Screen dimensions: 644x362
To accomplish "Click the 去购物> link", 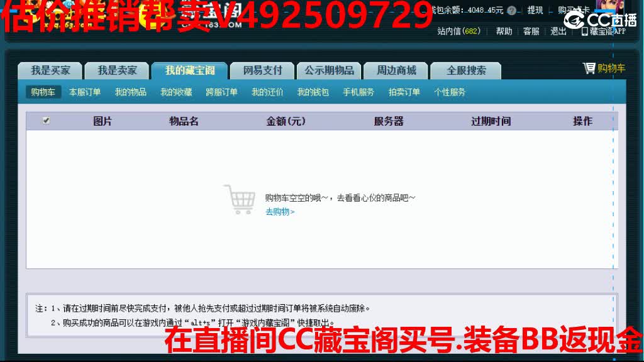I will tap(280, 212).
